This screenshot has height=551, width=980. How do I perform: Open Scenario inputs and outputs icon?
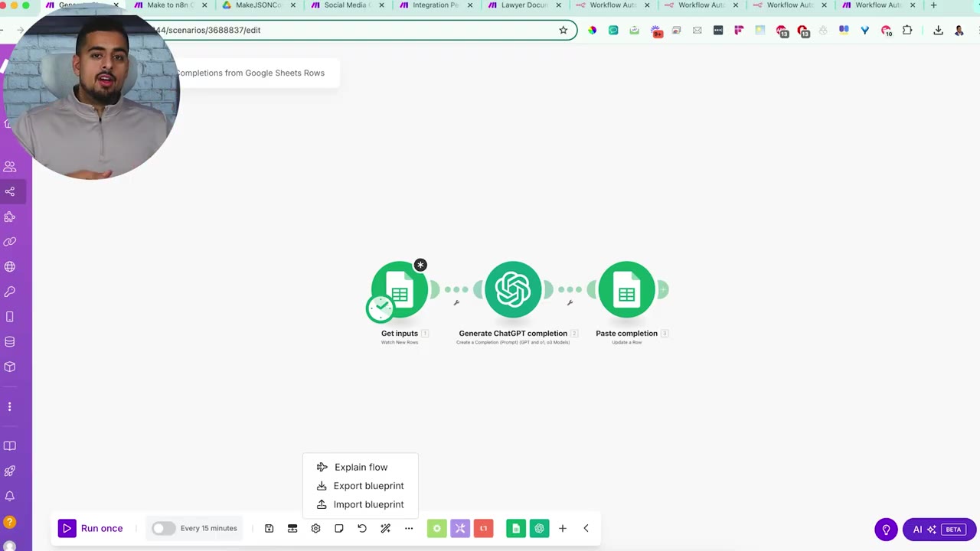(292, 528)
